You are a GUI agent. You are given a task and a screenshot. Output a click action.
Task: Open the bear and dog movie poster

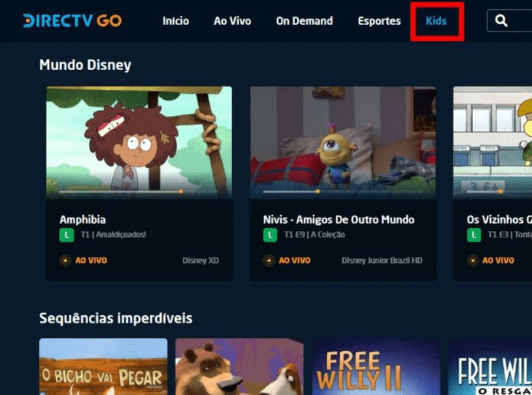point(240,366)
